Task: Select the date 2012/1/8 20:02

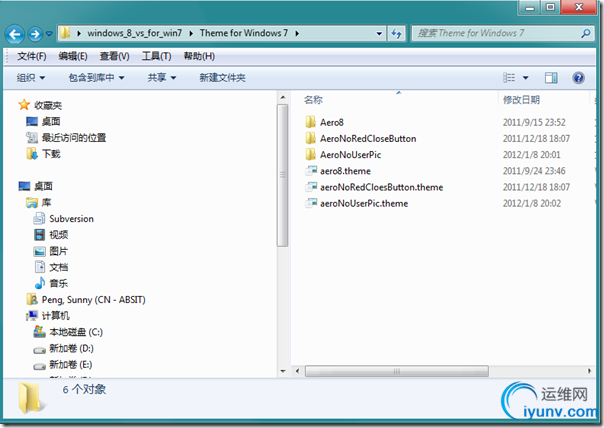Action: (x=532, y=203)
